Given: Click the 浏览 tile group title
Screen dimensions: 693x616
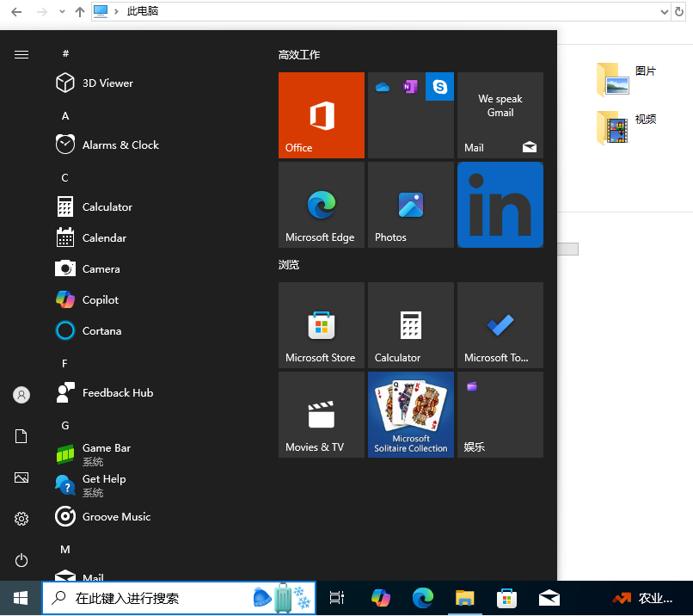Looking at the screenshot, I should point(289,265).
